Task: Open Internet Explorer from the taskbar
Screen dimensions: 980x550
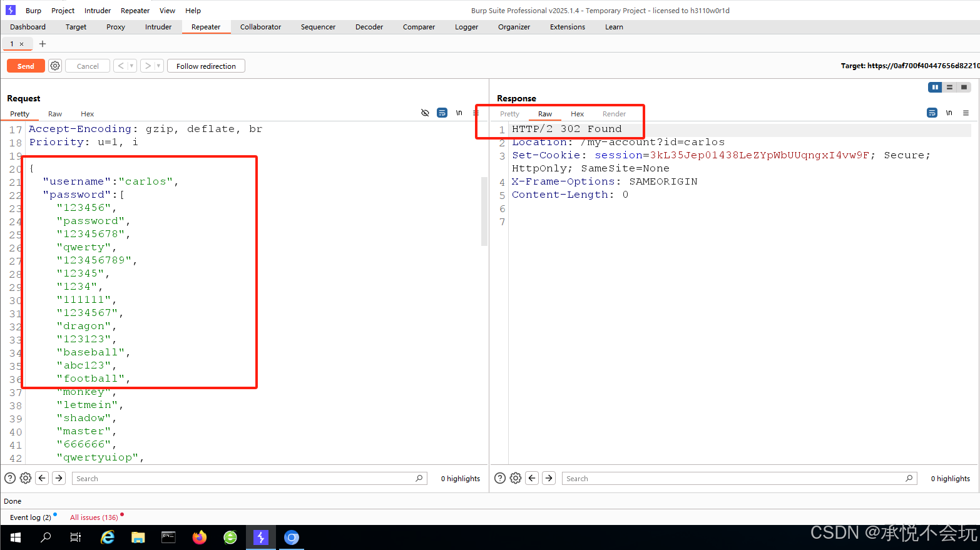Action: [108, 537]
